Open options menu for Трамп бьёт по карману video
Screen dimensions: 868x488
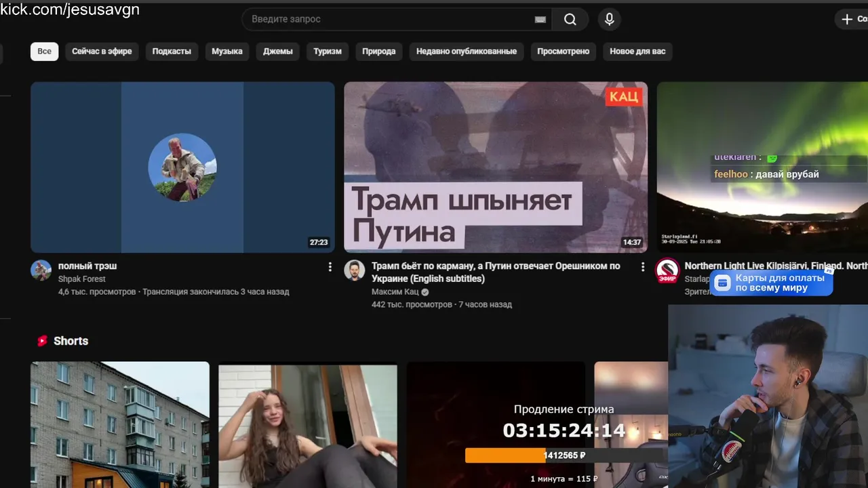point(643,267)
